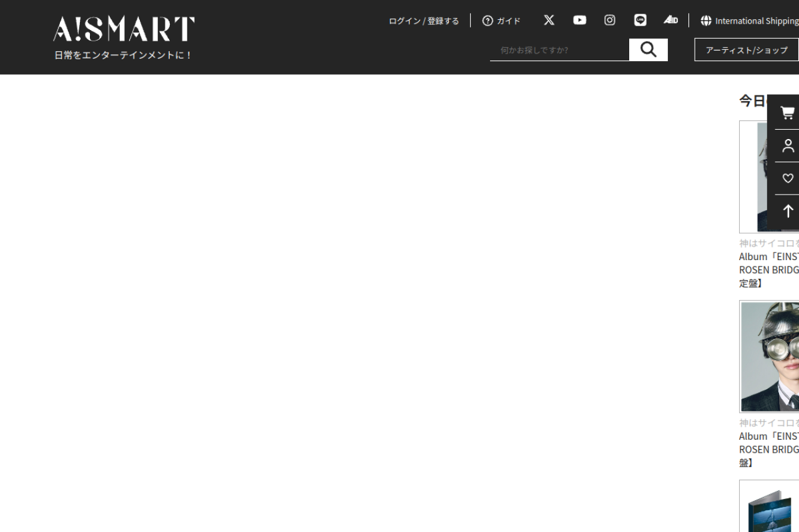The height and width of the screenshot is (532, 799).
Task: Open the first Album「EINS… title ending 定盤】
Action: click(x=769, y=269)
